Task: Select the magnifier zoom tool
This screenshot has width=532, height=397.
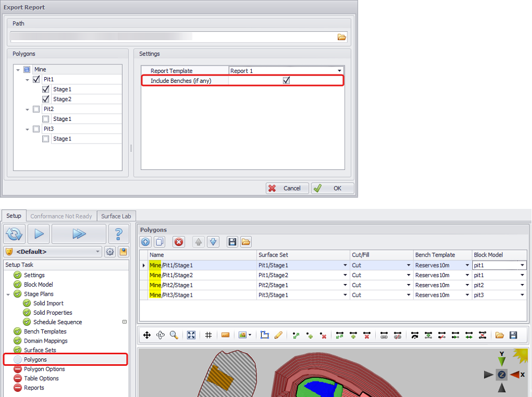Action: (x=174, y=335)
